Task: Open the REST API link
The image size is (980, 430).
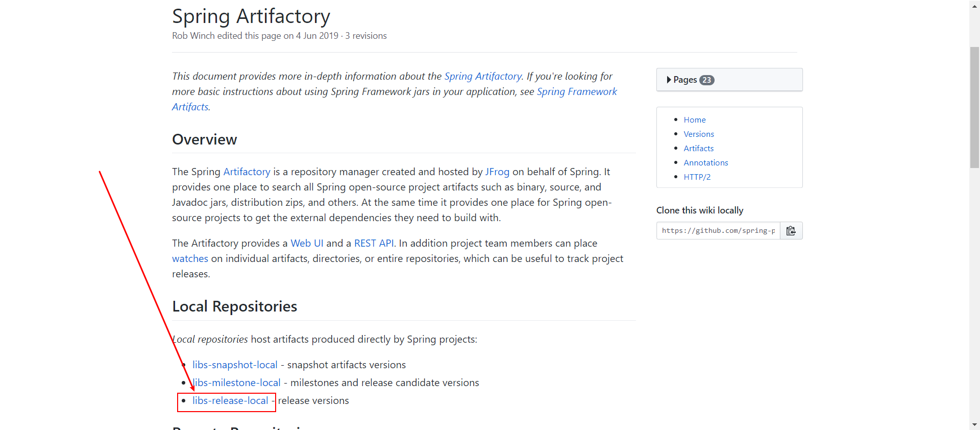Action: 374,243
